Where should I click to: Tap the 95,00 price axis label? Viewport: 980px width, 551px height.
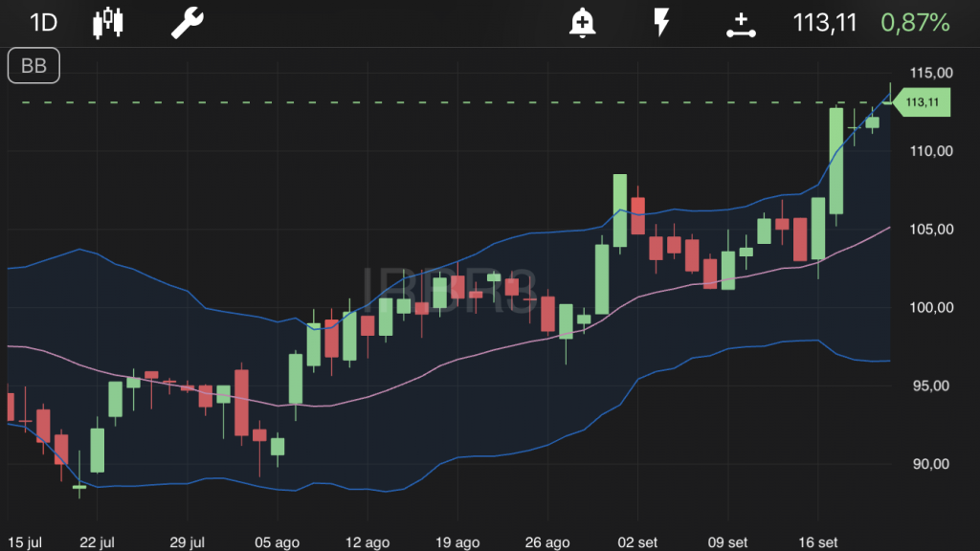931,386
